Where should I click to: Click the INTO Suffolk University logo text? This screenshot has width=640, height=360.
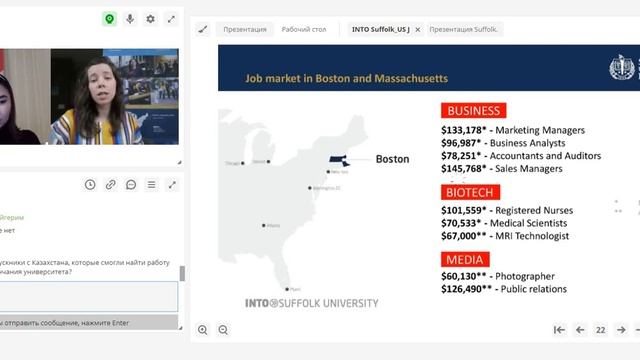[x=311, y=303]
